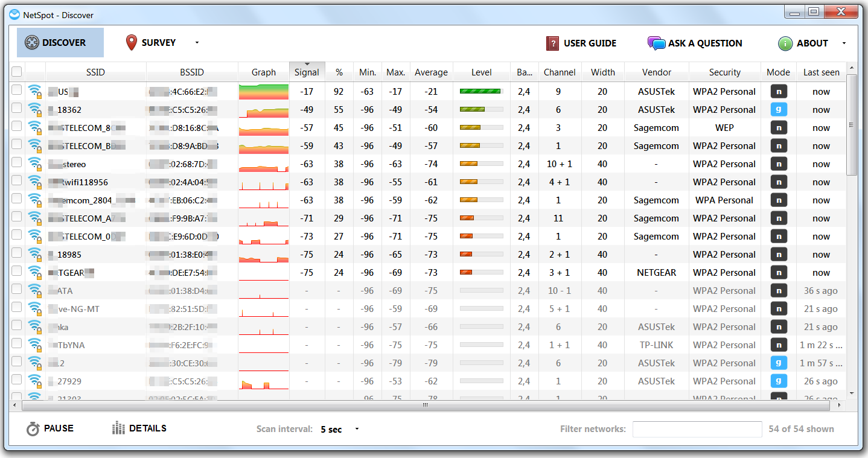This screenshot has height=458, width=868.
Task: Click the Discover compass icon
Action: (x=32, y=43)
